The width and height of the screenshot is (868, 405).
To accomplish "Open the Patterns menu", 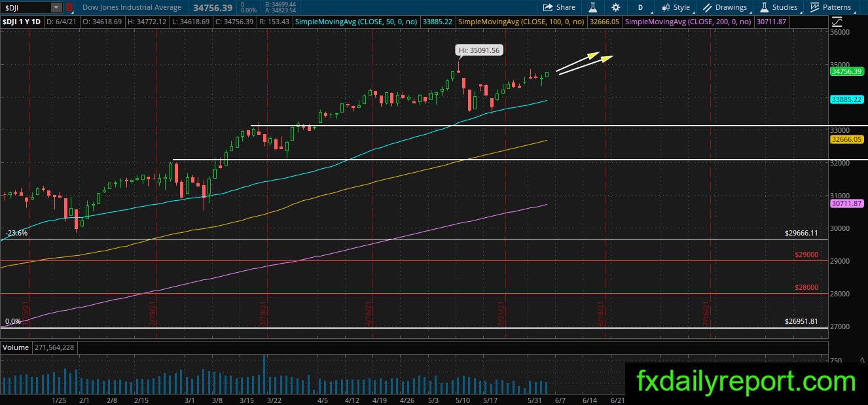I will 830,7.
